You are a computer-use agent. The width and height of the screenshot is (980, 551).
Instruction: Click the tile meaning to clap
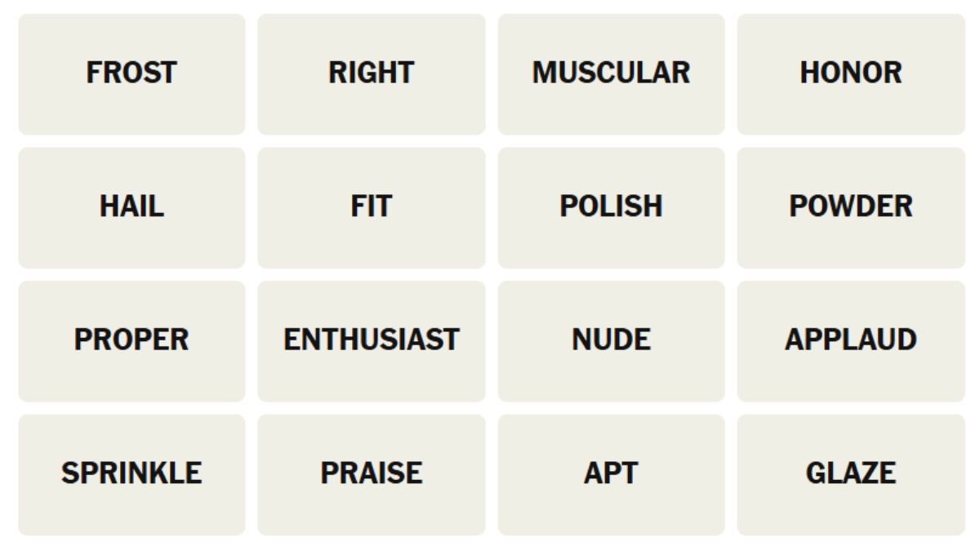850,340
